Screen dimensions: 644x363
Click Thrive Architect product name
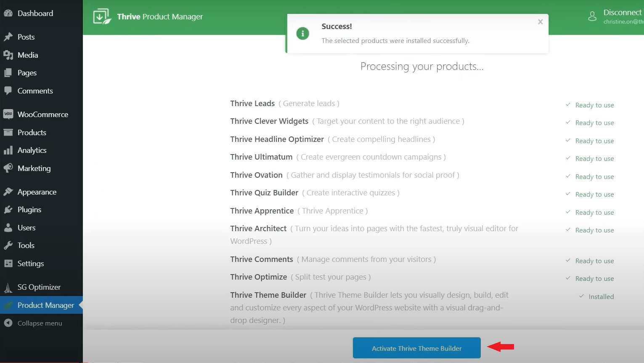coord(258,229)
